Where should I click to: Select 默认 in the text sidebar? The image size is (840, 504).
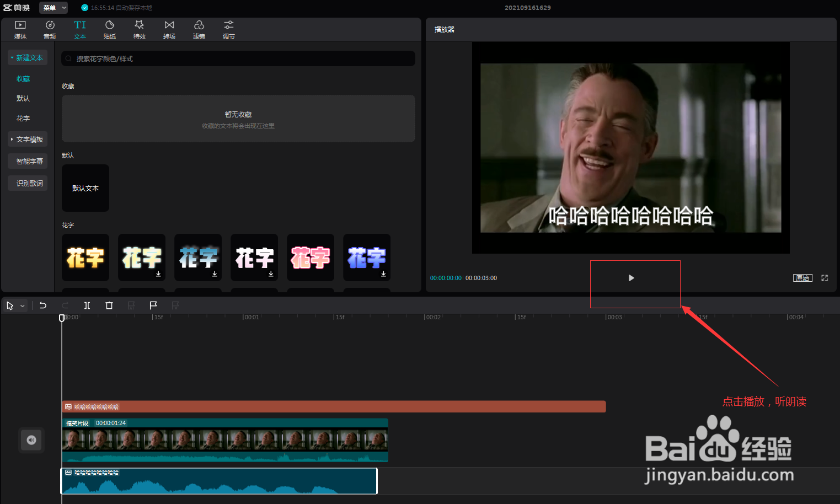tap(23, 99)
